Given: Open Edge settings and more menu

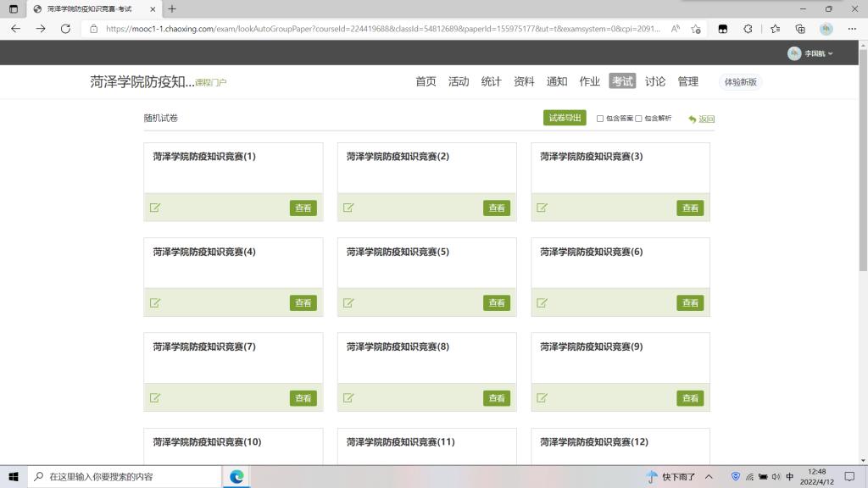Looking at the screenshot, I should 851,28.
